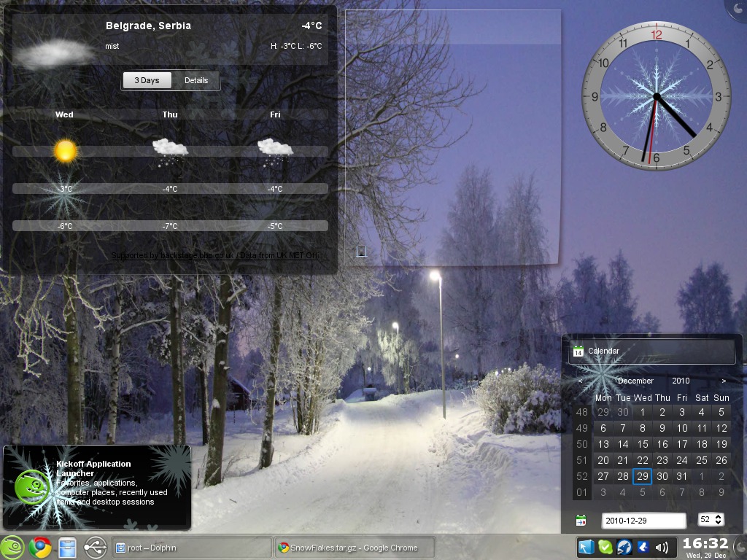Open the openSUSE Kickoff application launcher
747x560 pixels.
coord(12,547)
